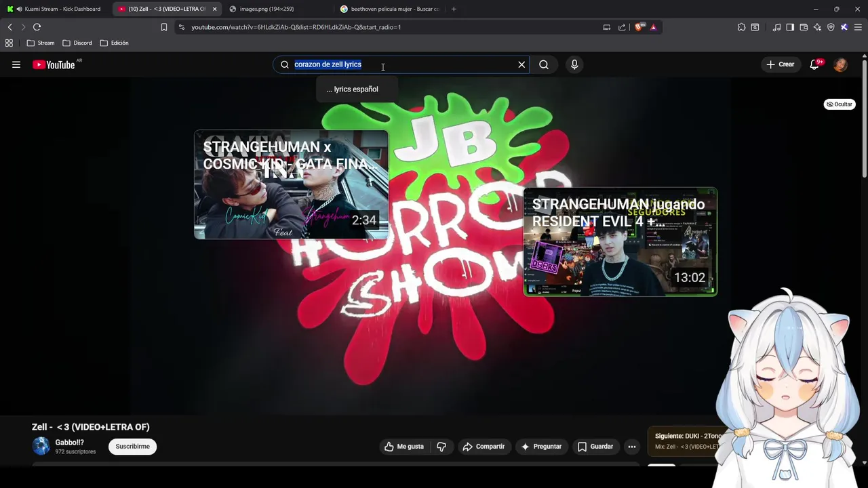Viewport: 868px width, 488px height.
Task: Click the Ocultar end-screen toggle
Action: pos(840,104)
